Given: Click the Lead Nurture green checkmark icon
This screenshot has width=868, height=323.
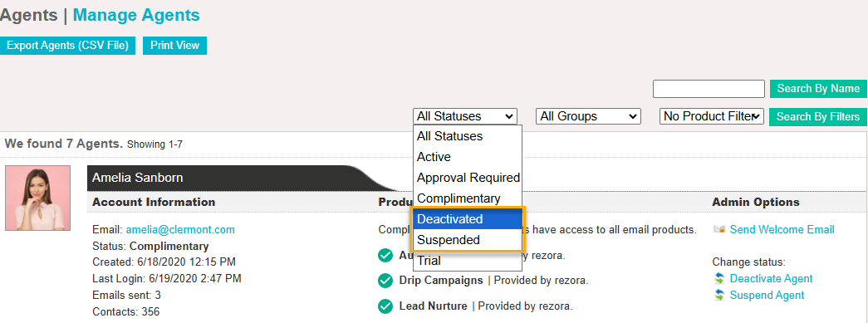Looking at the screenshot, I should tap(385, 306).
